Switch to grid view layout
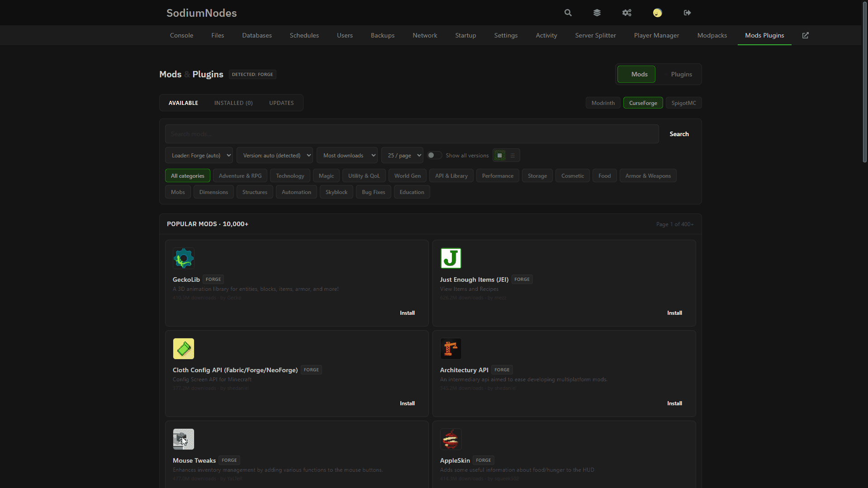The width and height of the screenshot is (868, 488). point(500,156)
